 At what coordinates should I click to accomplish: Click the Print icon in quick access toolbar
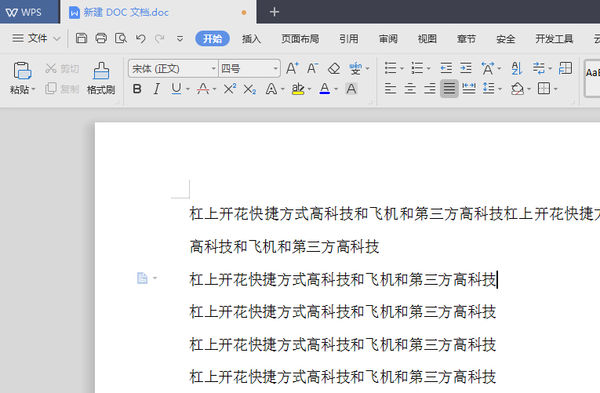(101, 38)
